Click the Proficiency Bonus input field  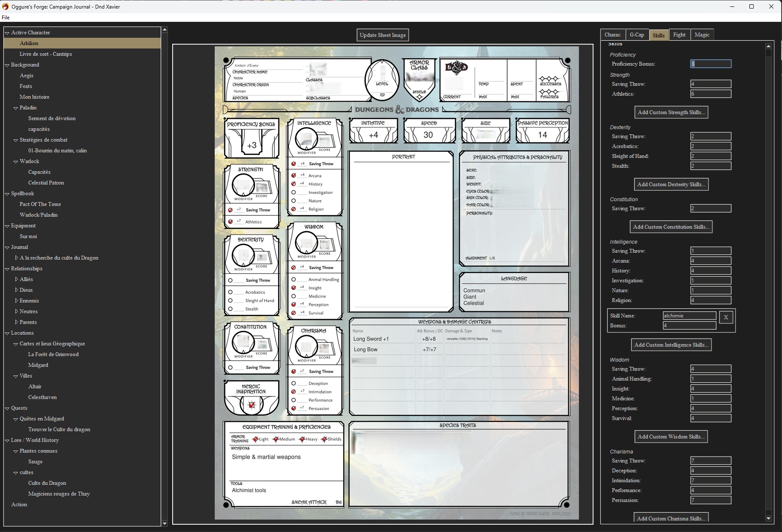click(710, 64)
